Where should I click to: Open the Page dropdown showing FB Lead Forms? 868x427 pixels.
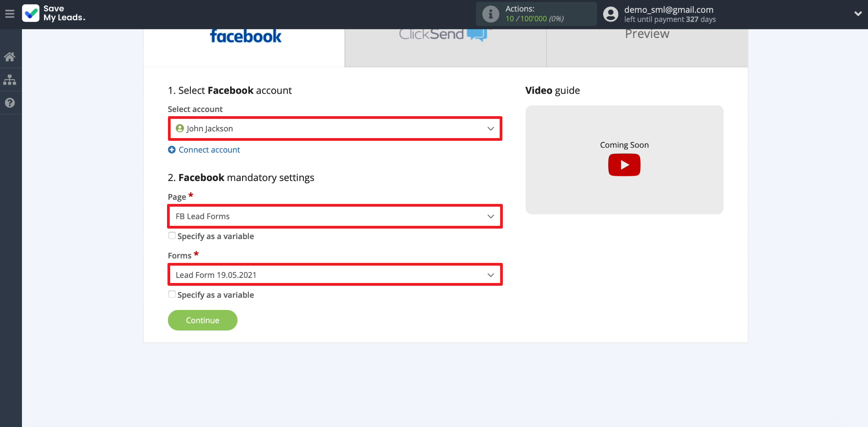click(335, 216)
